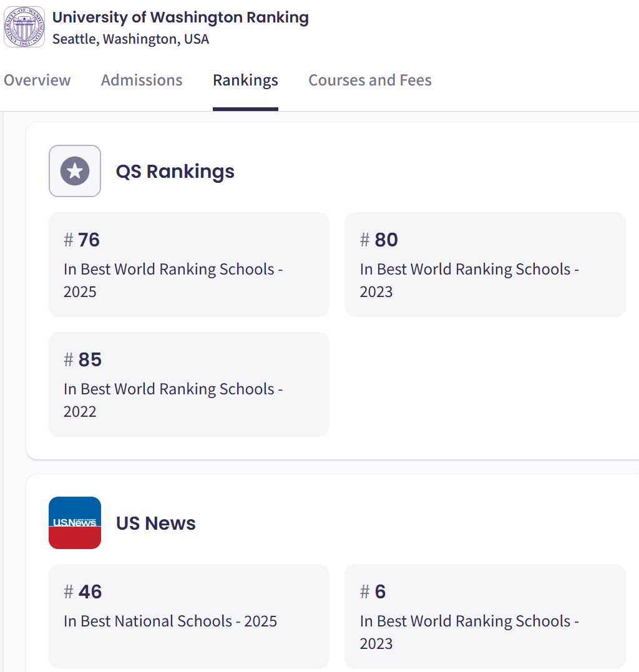Click the University of Washington Ranking title

tap(180, 17)
